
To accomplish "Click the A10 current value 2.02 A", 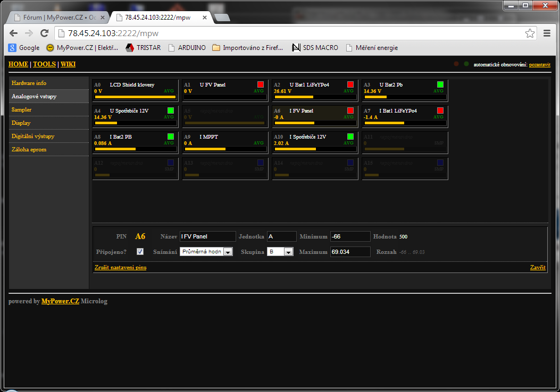I will [281, 143].
